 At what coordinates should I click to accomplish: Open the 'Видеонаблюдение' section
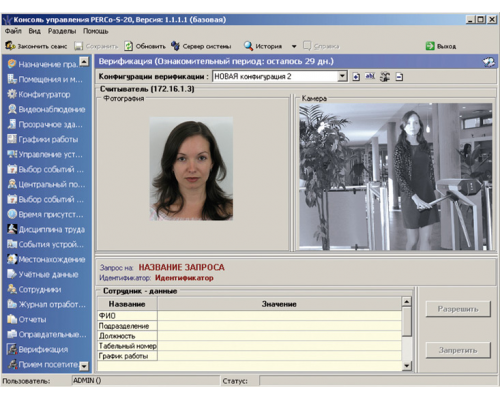pyautogui.click(x=46, y=109)
